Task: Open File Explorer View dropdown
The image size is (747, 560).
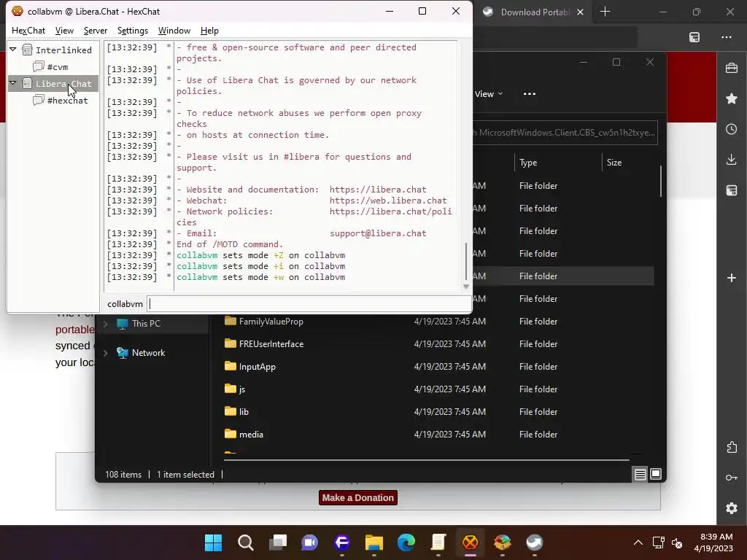Action: coord(488,94)
